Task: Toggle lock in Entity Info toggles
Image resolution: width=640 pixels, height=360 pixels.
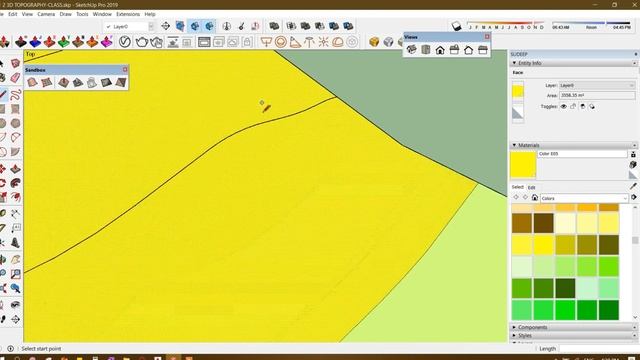Action: [573, 107]
